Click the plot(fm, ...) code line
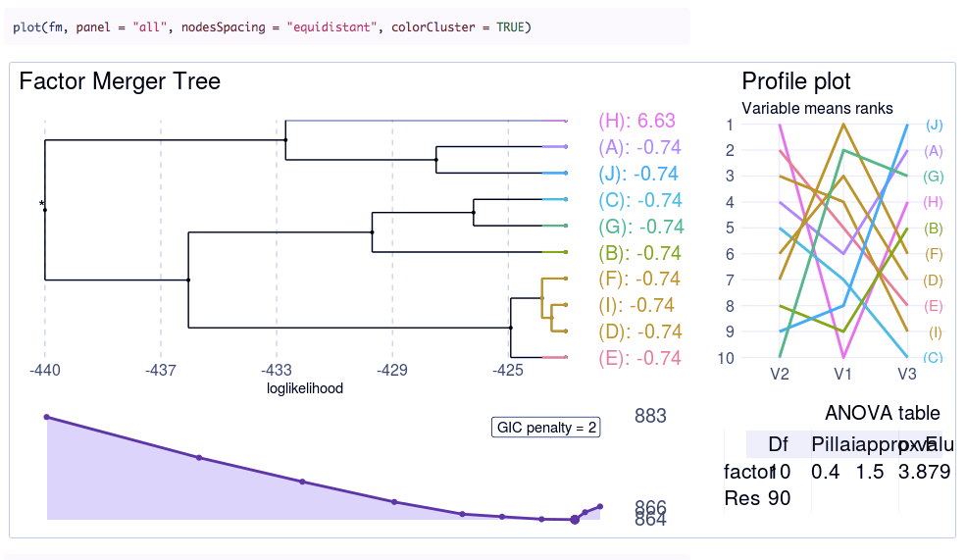The image size is (966, 560). point(272,26)
